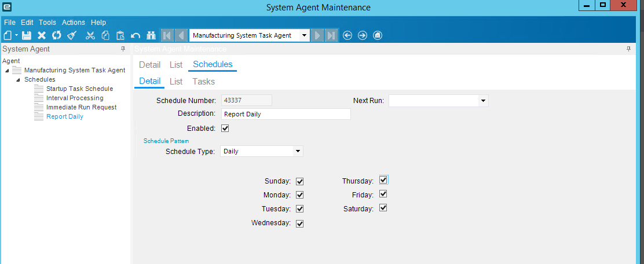
Task: Toggle the Sunday checkbox
Action: 299,181
